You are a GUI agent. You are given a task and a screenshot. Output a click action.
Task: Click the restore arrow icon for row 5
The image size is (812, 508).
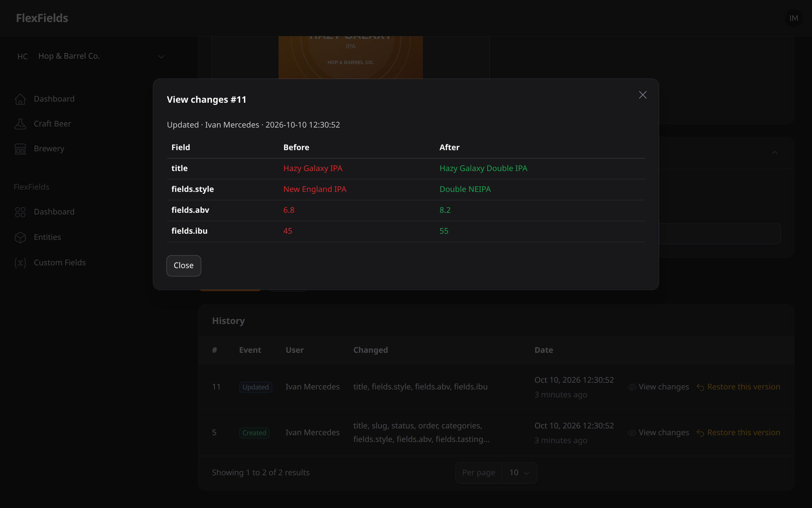pyautogui.click(x=700, y=433)
